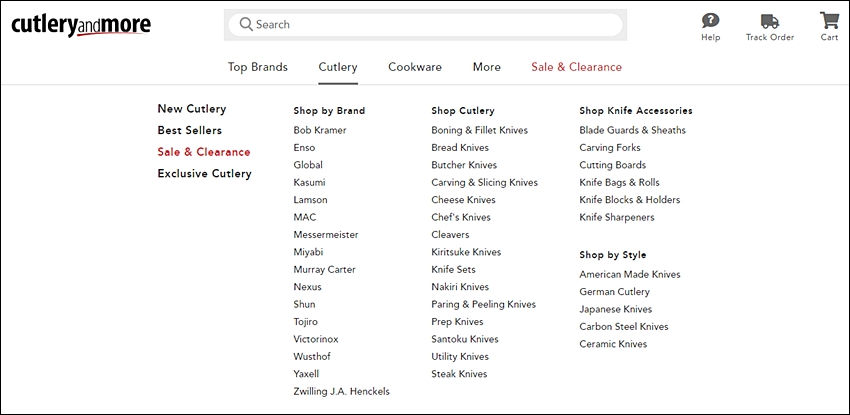
Task: Browse Zwilling J.A. Henckels brand
Action: [342, 391]
